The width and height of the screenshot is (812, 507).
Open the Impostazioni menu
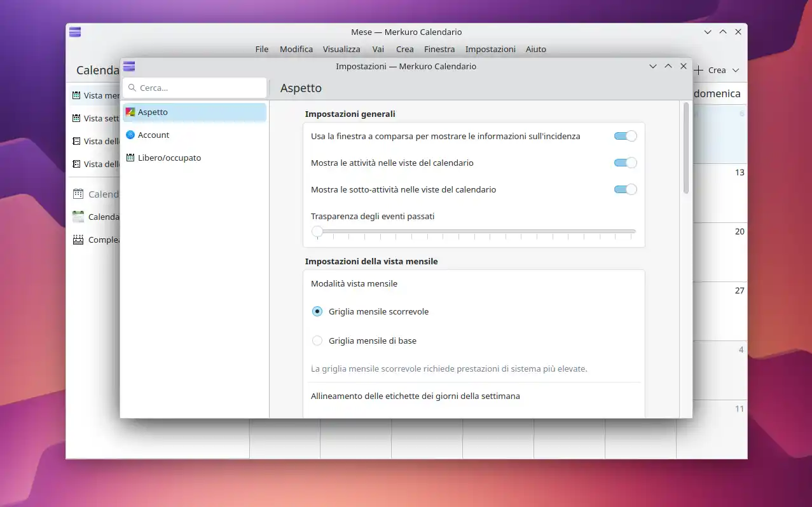[490, 49]
